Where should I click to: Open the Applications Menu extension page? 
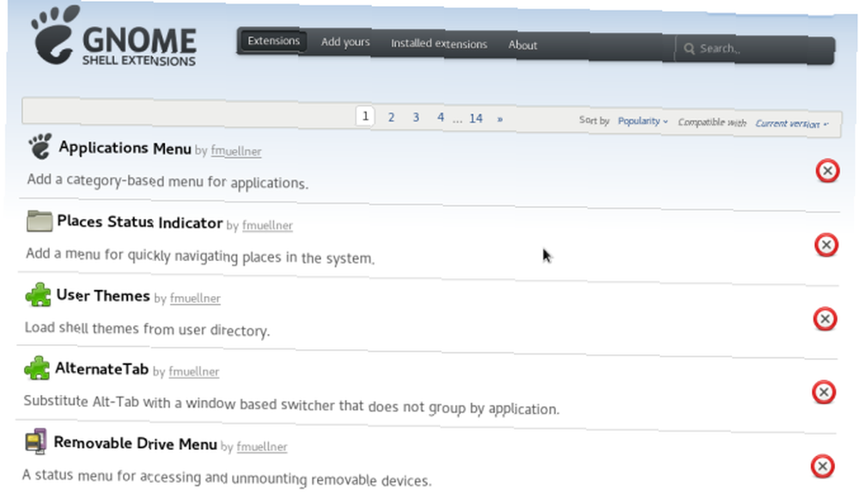125,148
